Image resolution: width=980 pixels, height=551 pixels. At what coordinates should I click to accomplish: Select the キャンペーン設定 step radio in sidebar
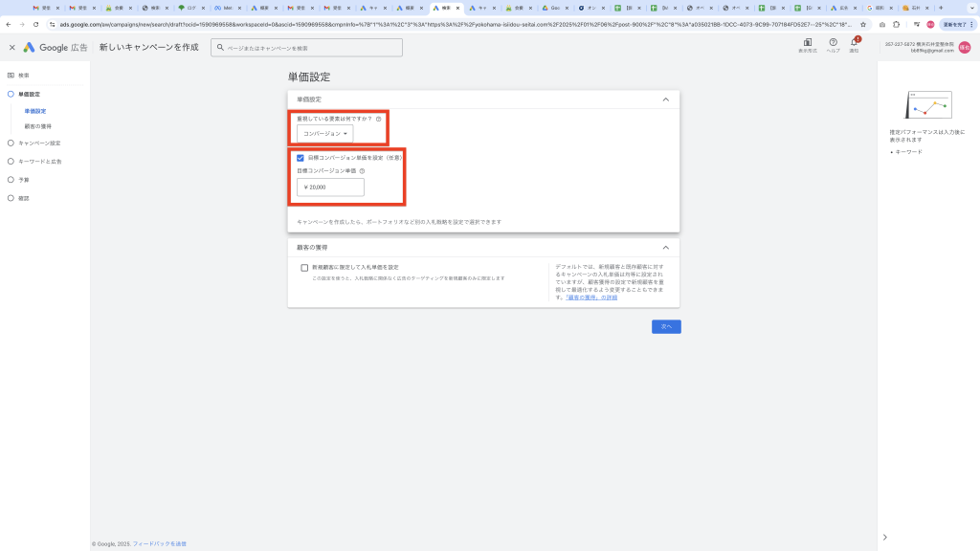pos(11,143)
